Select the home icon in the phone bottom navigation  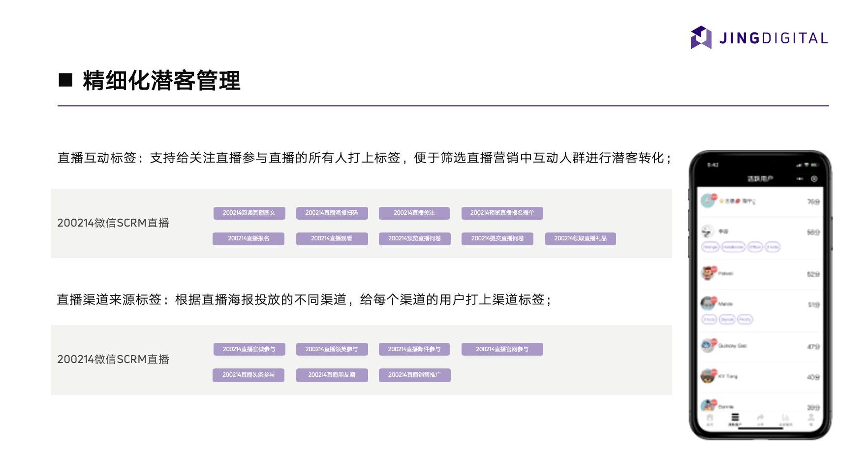(x=710, y=418)
